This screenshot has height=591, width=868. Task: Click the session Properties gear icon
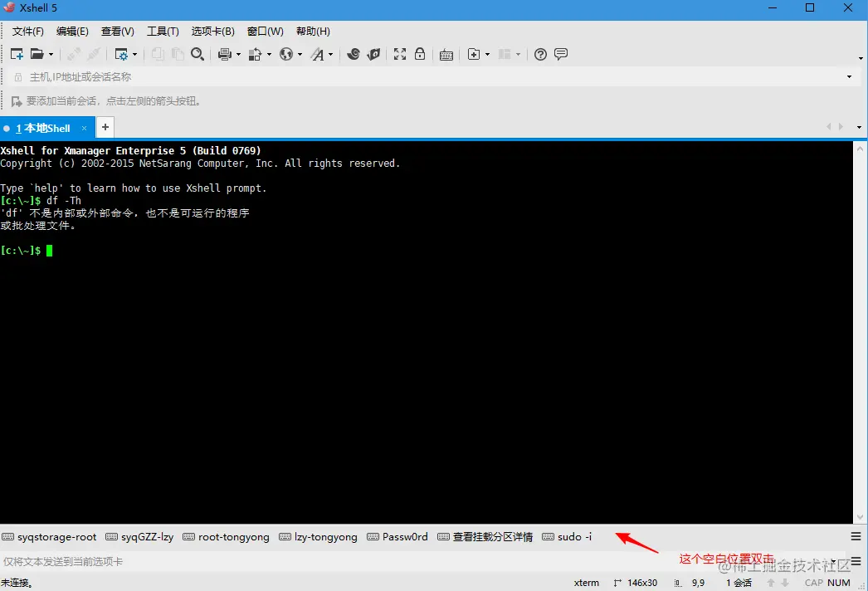pyautogui.click(x=121, y=54)
